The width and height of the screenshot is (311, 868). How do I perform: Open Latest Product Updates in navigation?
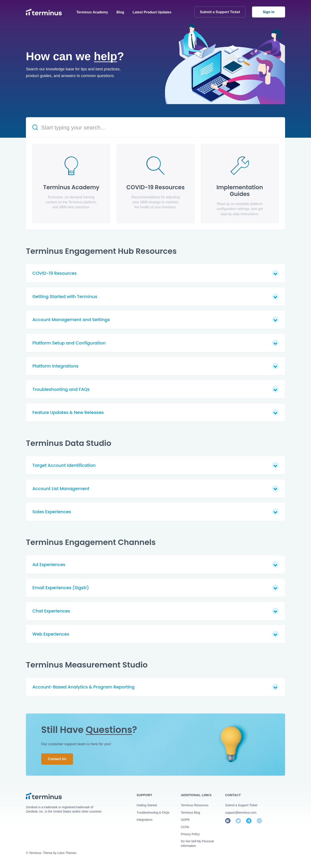[x=152, y=12]
